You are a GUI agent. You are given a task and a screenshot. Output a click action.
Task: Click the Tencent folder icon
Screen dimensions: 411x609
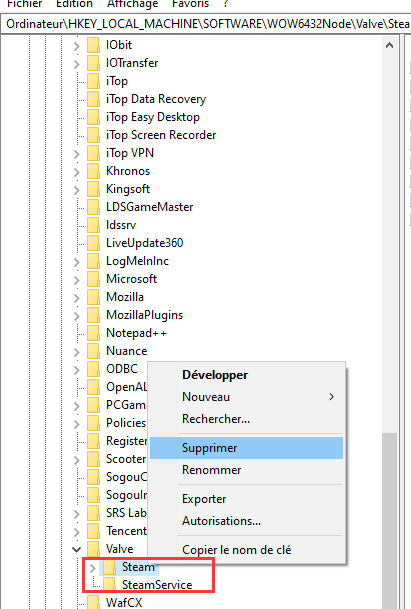tap(93, 531)
